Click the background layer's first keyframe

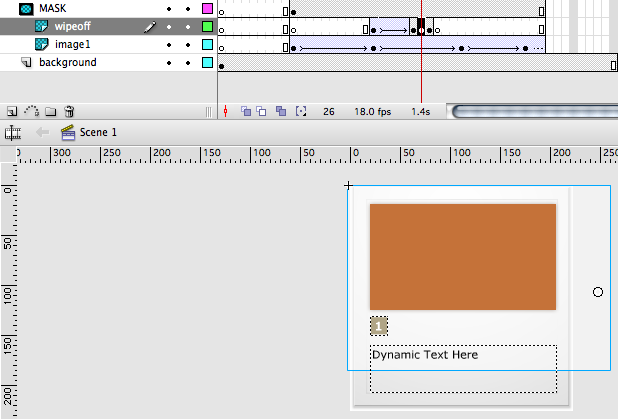tap(222, 66)
